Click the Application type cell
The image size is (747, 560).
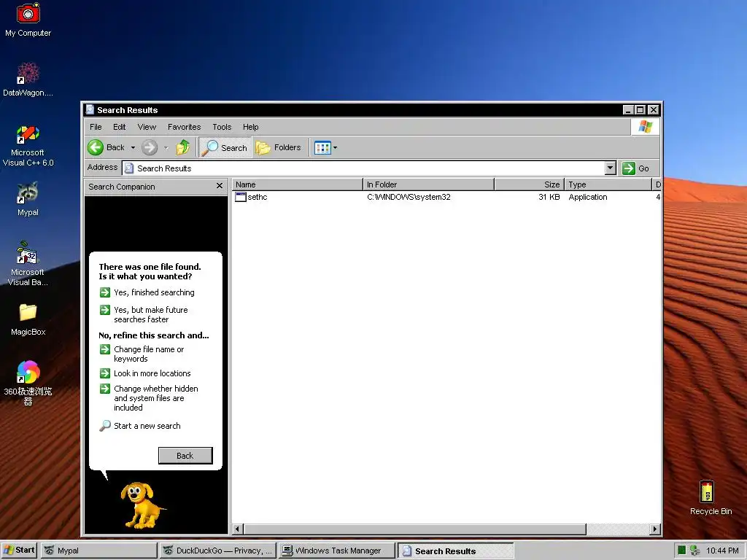pyautogui.click(x=588, y=197)
